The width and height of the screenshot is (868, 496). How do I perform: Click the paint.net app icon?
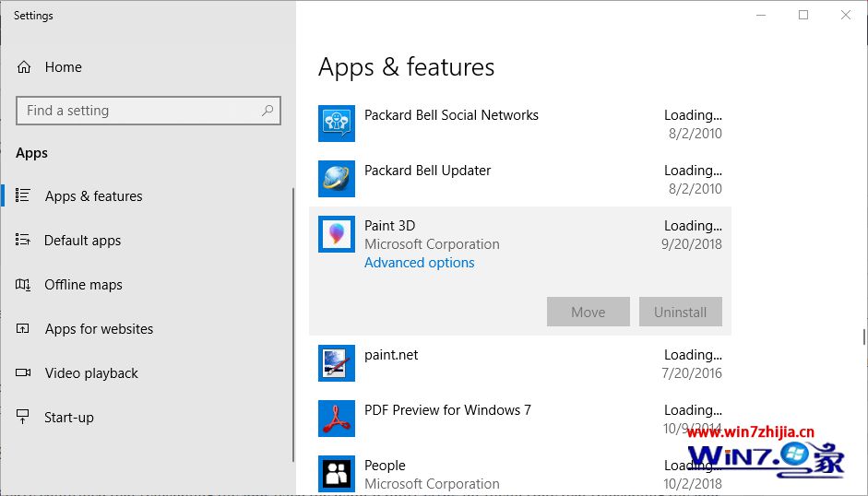click(337, 363)
